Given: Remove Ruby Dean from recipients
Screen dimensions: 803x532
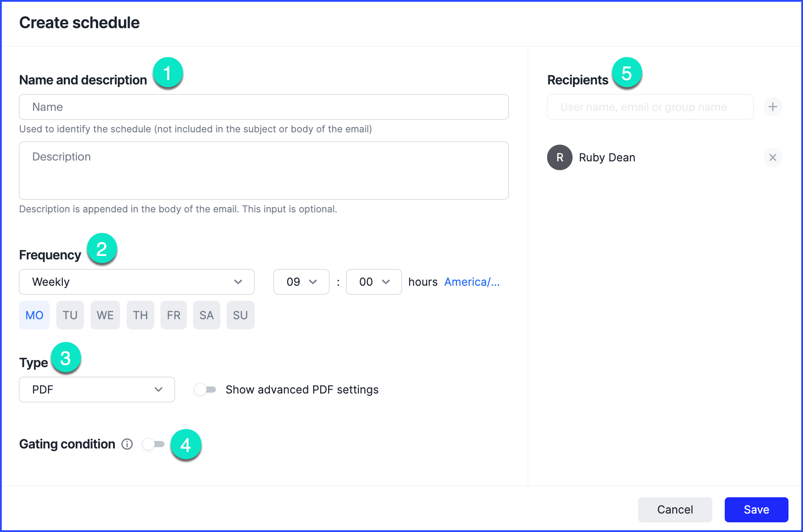Looking at the screenshot, I should pos(772,157).
